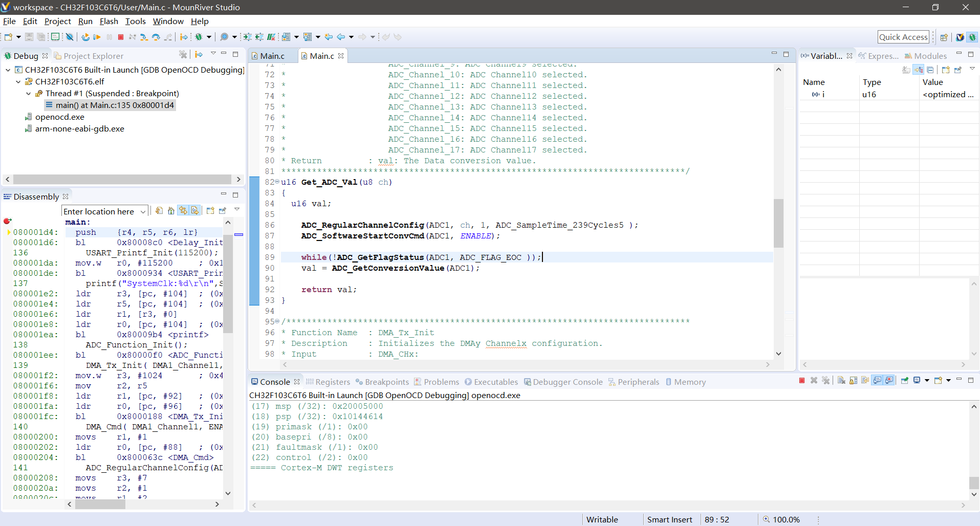Resume the suspended debug session
The image size is (980, 526).
pyautogui.click(x=97, y=37)
